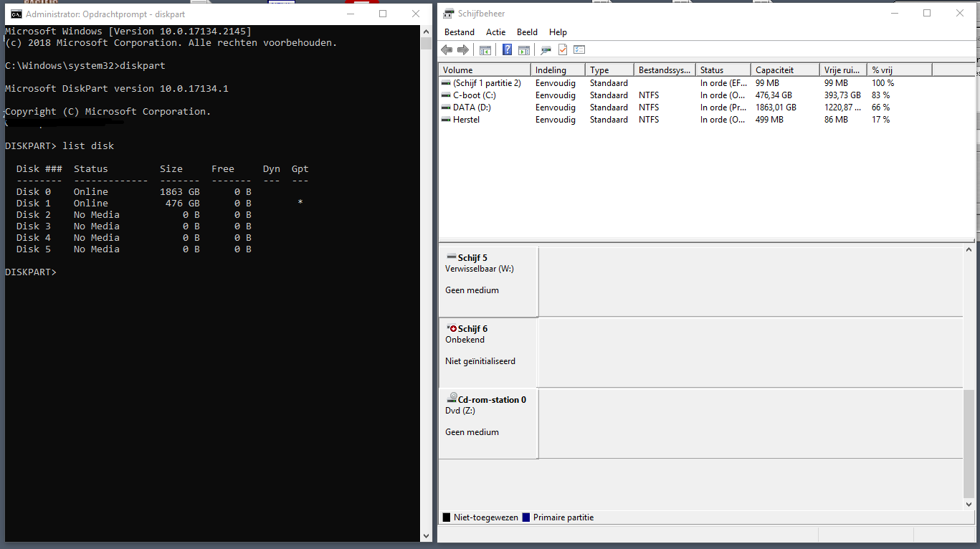The image size is (980, 549).
Task: Open the Help menu in Schijfbeheer
Action: tap(558, 32)
